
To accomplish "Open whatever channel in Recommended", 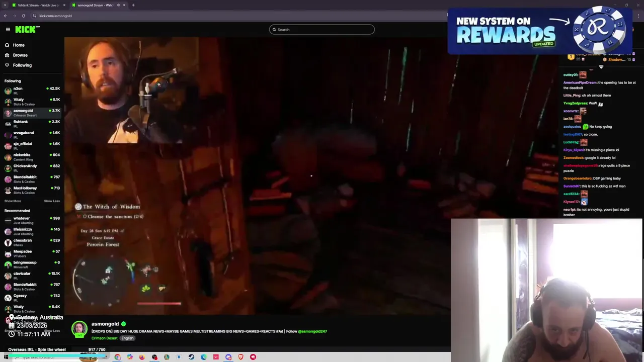I will coord(32,220).
